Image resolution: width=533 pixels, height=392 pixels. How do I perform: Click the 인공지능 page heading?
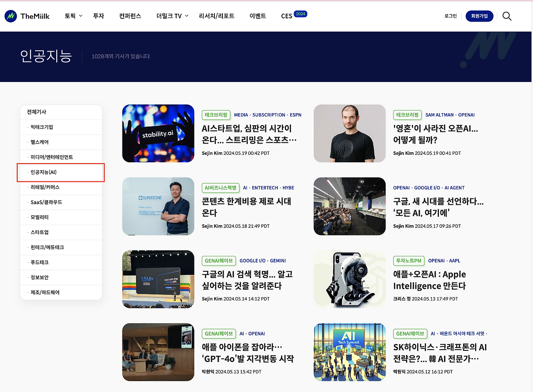point(46,56)
